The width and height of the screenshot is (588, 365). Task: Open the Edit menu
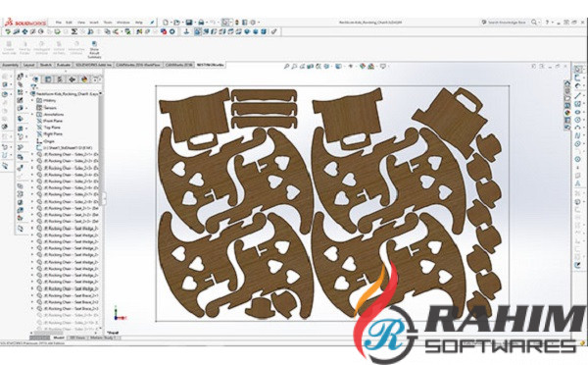(x=69, y=23)
